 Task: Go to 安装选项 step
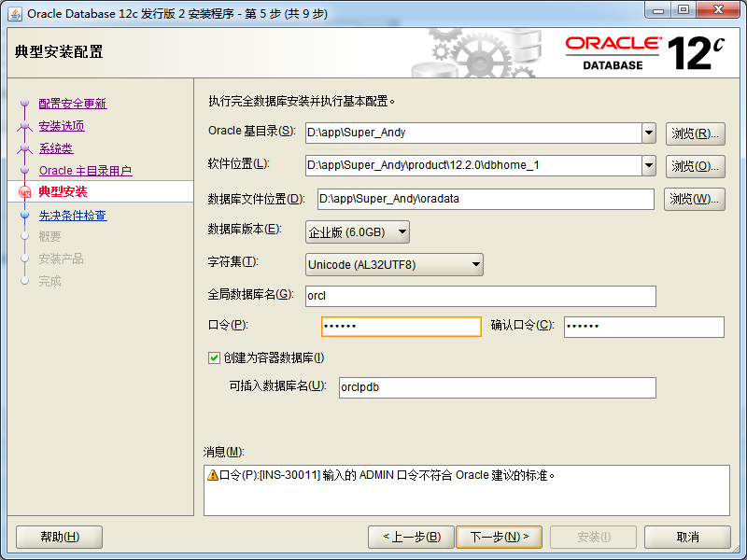[62, 126]
